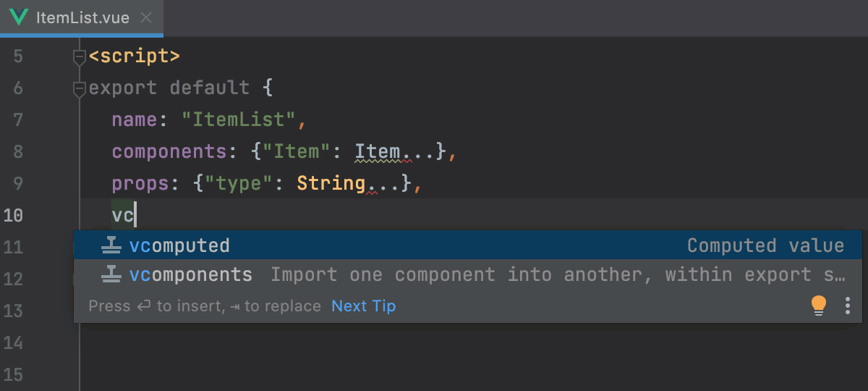The image size is (868, 391).
Task: Expand the folded props object ellipsis
Action: click(x=383, y=184)
